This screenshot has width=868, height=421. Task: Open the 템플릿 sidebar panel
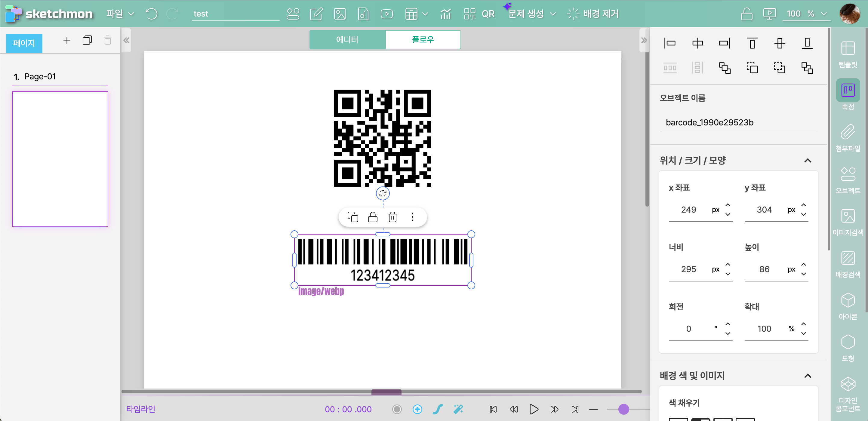[848, 54]
